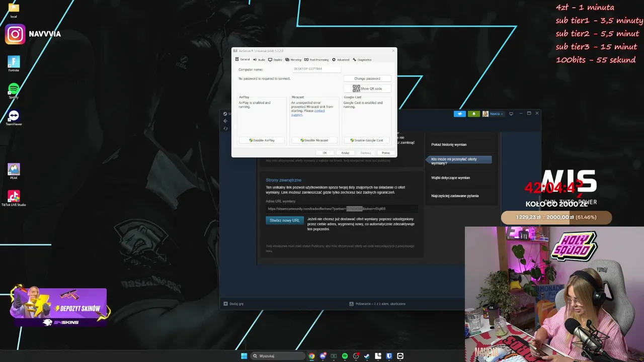Confirm AirServer settings with OK

(325, 153)
